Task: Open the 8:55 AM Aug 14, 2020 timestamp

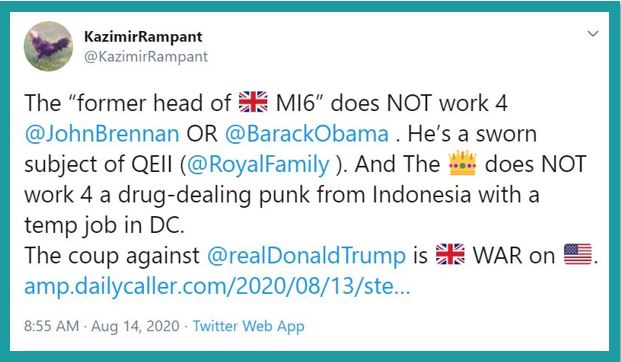Action: point(102,326)
